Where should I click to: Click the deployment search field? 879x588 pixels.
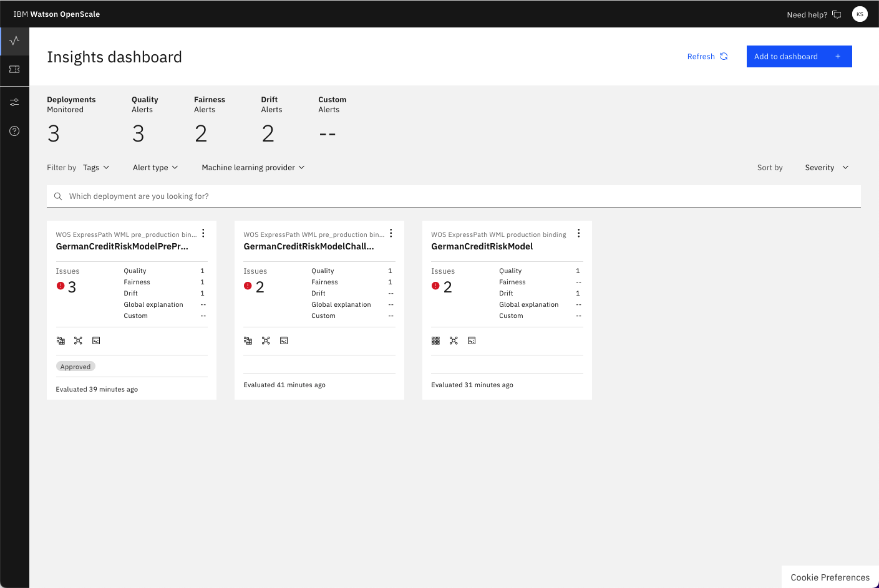pos(454,196)
